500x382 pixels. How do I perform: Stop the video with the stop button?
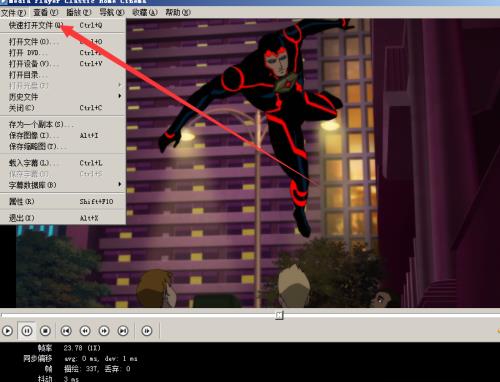pos(45,331)
